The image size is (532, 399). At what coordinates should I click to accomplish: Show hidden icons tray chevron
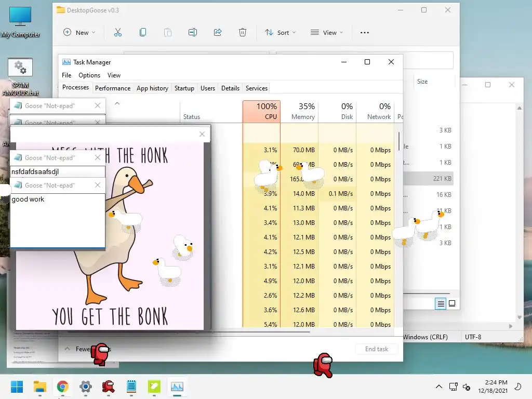(x=438, y=387)
